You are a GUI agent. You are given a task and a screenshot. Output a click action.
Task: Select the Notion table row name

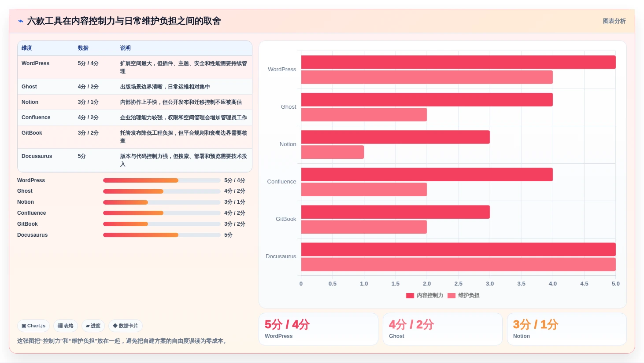(x=30, y=102)
